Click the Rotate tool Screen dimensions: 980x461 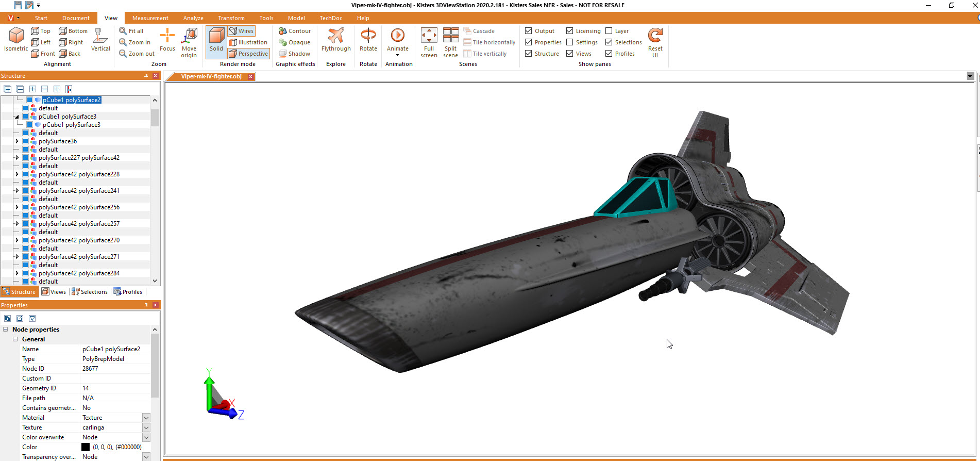(368, 40)
